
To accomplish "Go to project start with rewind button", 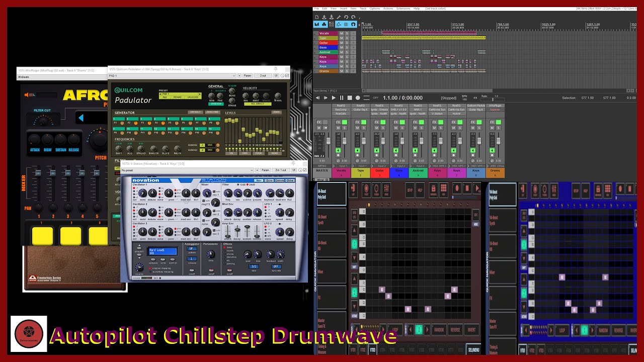I will pos(317,98).
